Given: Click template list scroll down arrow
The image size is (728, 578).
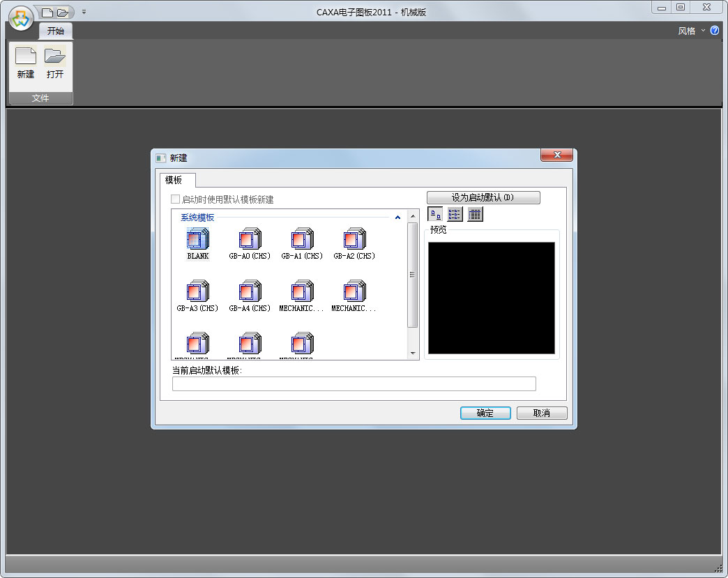Looking at the screenshot, I should [x=413, y=353].
